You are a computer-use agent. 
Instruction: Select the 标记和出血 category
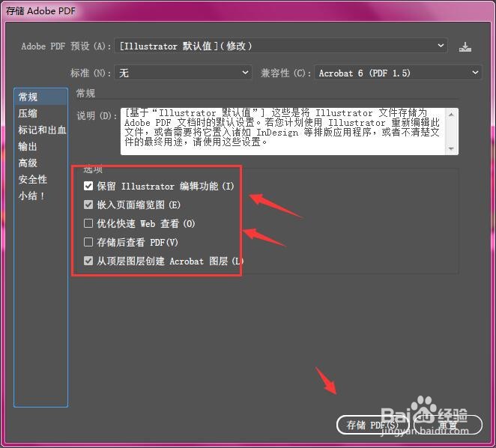(x=40, y=130)
